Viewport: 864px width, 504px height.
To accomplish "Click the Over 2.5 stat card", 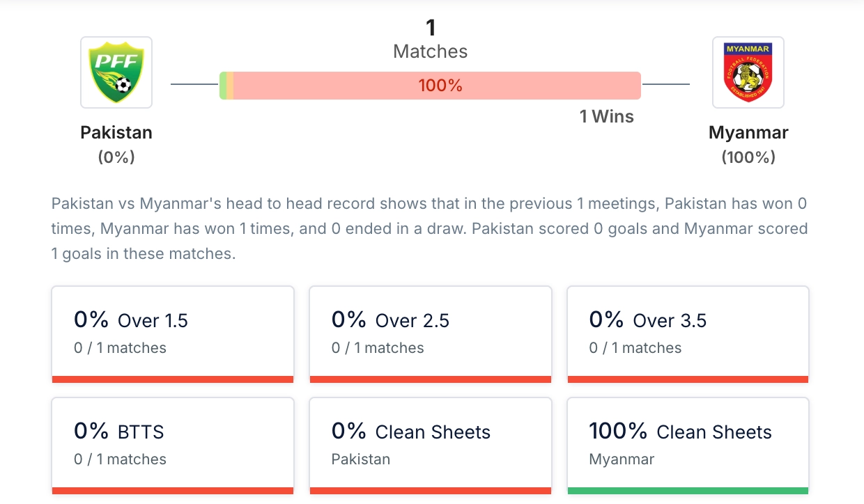I will click(x=430, y=333).
